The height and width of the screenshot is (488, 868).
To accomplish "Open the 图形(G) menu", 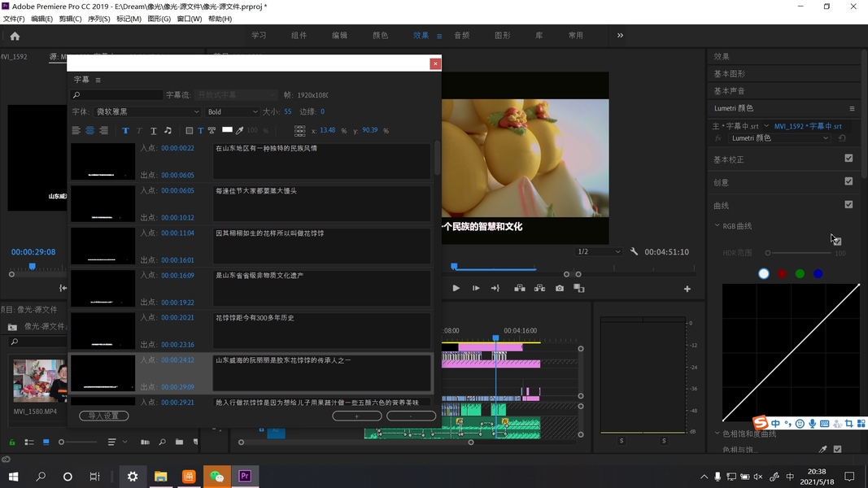I will [x=159, y=19].
